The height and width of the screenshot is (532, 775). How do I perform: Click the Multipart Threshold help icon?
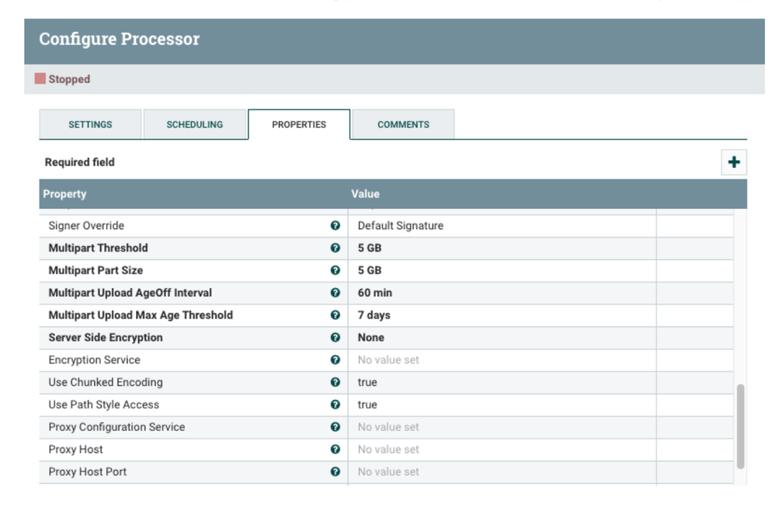pyautogui.click(x=335, y=248)
